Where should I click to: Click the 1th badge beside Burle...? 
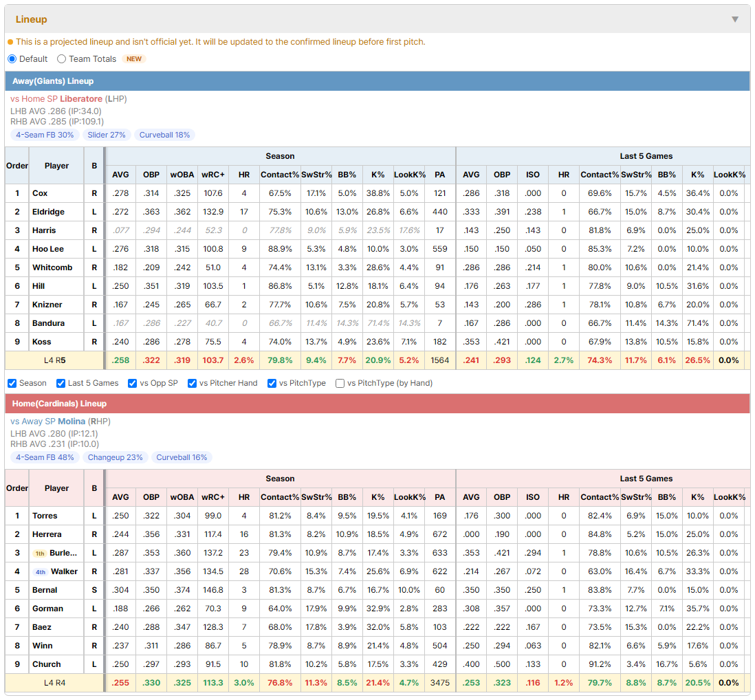click(x=40, y=553)
